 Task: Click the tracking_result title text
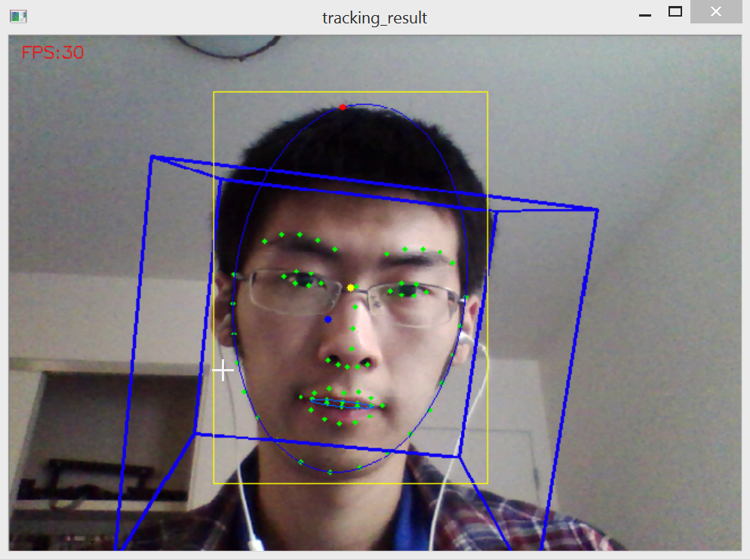(374, 17)
